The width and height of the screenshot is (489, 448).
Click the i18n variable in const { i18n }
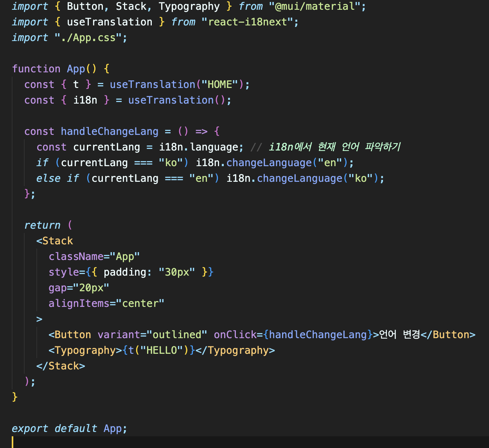(x=85, y=100)
